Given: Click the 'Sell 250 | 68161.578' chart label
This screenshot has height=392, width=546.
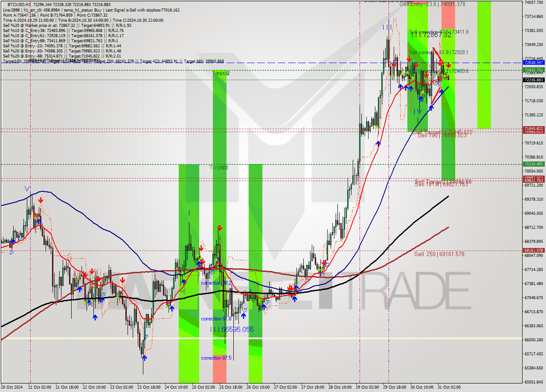Looking at the screenshot, I should click(x=439, y=254).
